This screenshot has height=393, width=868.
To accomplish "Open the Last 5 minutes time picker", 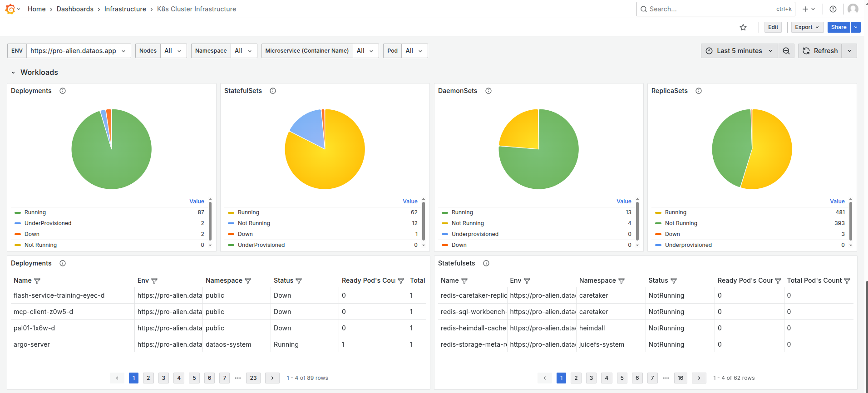I will 739,51.
